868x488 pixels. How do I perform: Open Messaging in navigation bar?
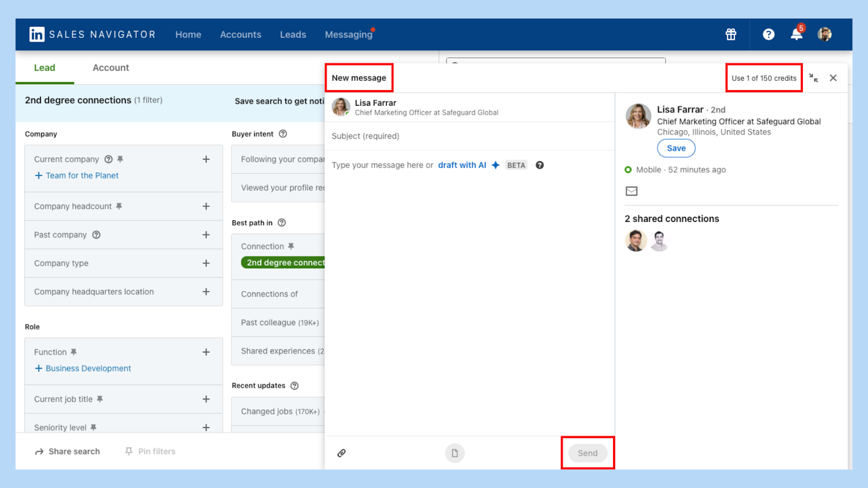[349, 34]
